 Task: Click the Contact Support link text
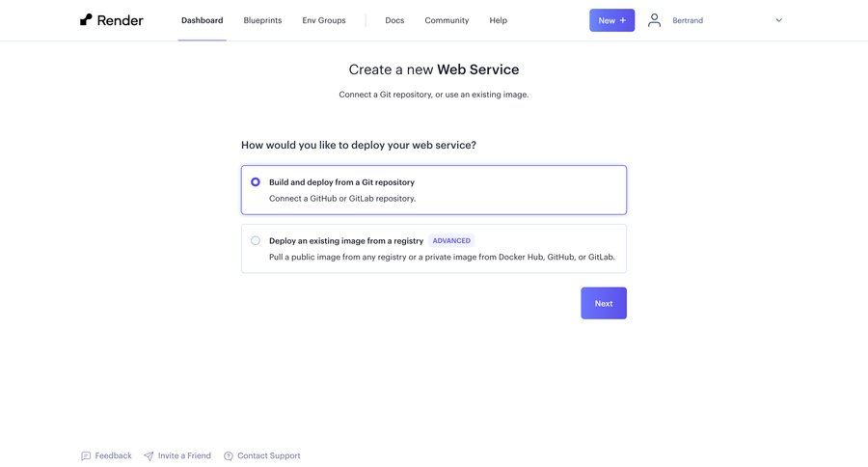[x=269, y=455]
